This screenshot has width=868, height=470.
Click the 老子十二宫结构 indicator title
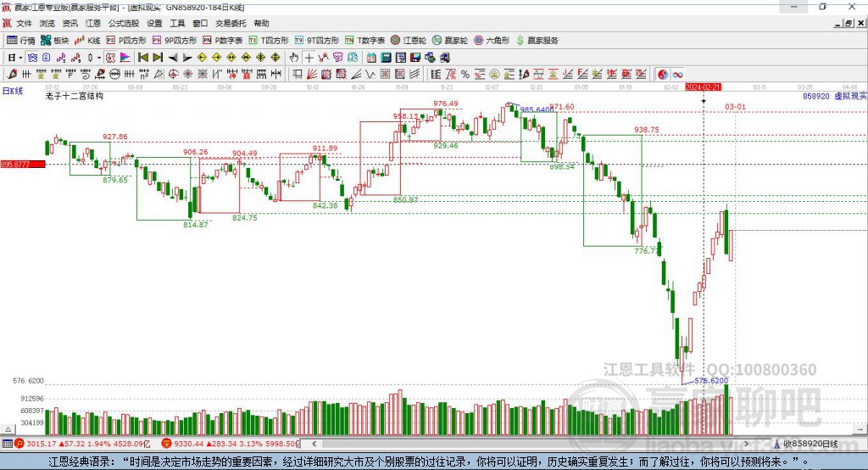[x=75, y=96]
